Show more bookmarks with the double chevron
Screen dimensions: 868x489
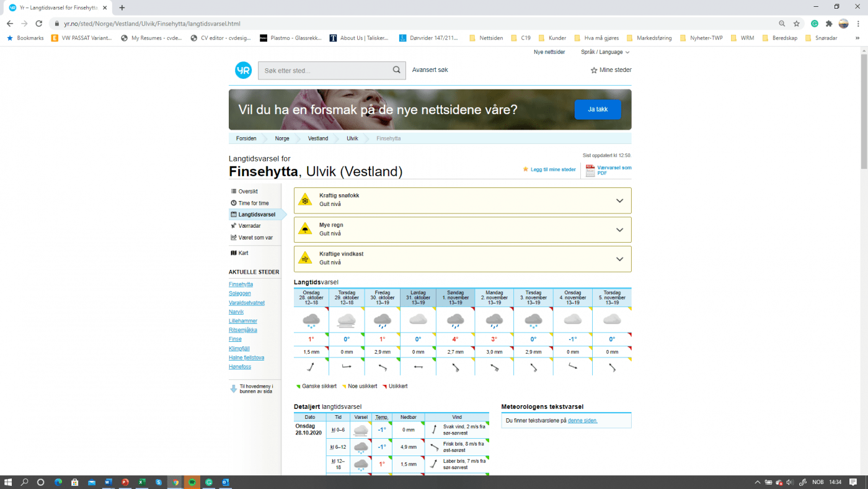pos(859,38)
